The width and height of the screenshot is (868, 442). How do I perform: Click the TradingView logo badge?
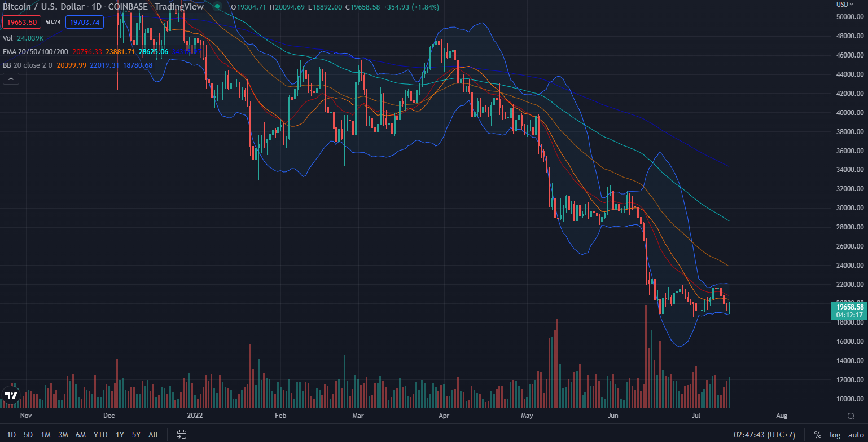pyautogui.click(x=10, y=395)
